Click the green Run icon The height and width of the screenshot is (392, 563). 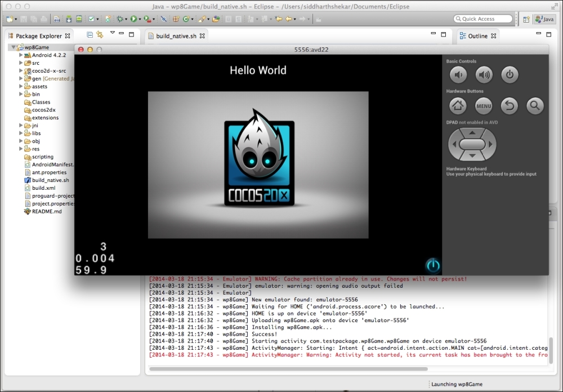133,19
